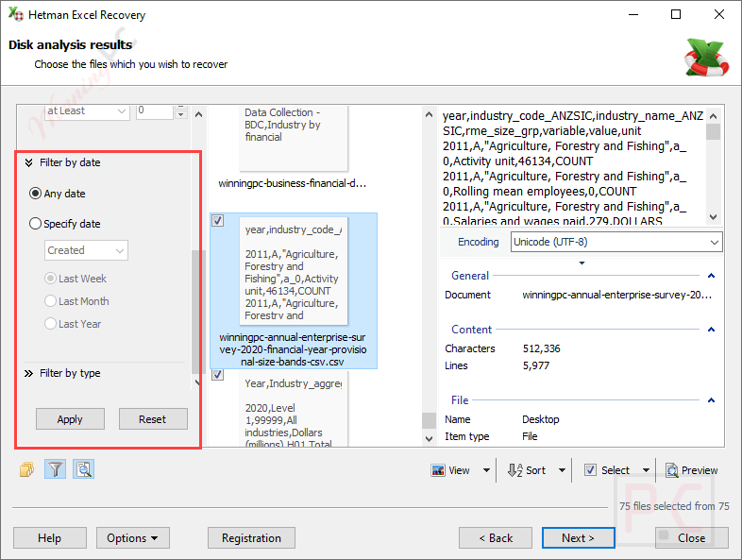Image resolution: width=742 pixels, height=560 pixels.
Task: Collapse the File section
Action: (711, 400)
